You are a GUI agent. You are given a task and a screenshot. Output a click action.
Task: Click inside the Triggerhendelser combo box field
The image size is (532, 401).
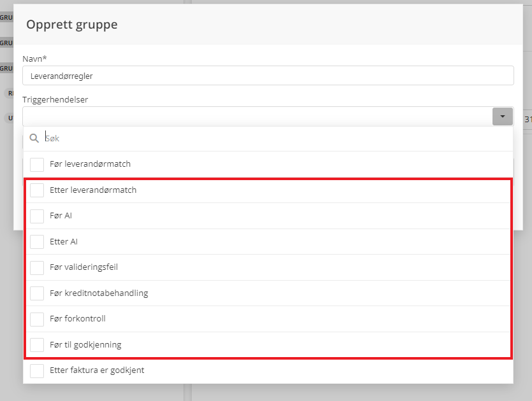[255, 116]
